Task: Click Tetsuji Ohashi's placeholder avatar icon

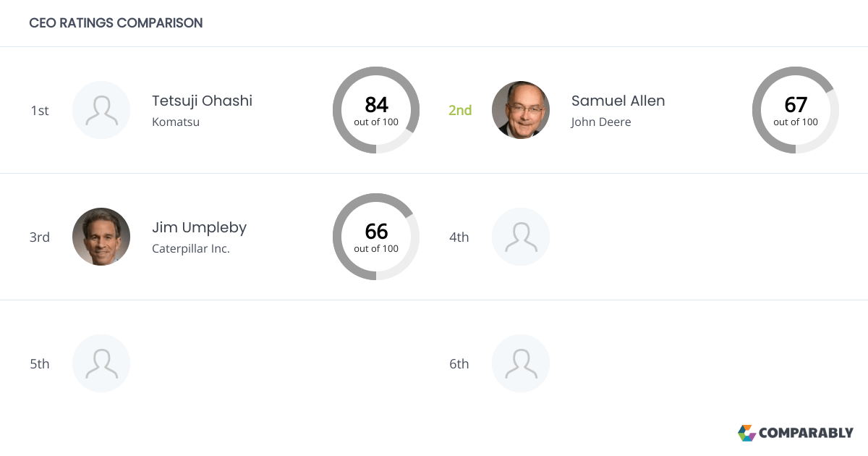Action: (x=101, y=110)
